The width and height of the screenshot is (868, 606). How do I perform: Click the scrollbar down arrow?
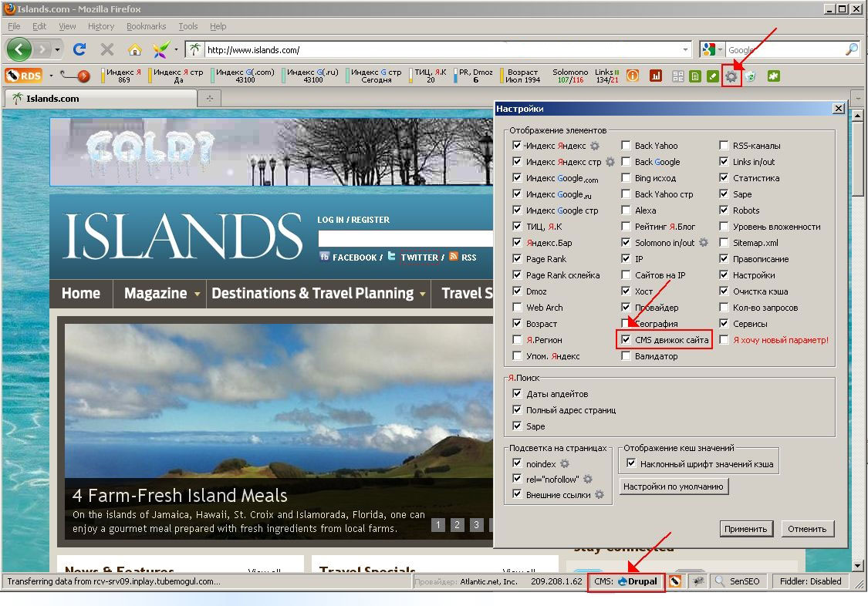click(x=857, y=566)
